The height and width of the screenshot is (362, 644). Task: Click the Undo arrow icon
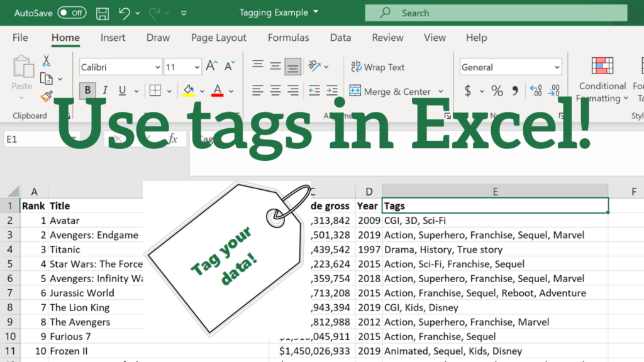pos(125,13)
